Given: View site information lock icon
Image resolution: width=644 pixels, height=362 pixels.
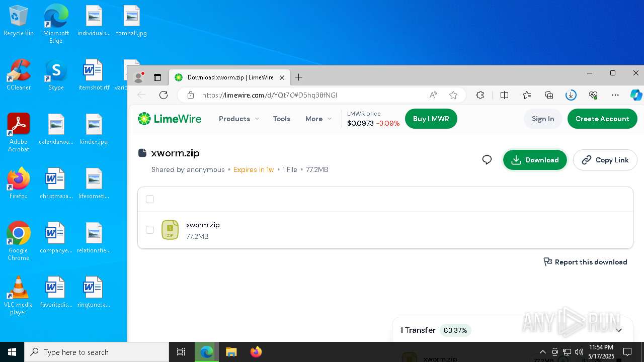Looking at the screenshot, I should [x=190, y=95].
